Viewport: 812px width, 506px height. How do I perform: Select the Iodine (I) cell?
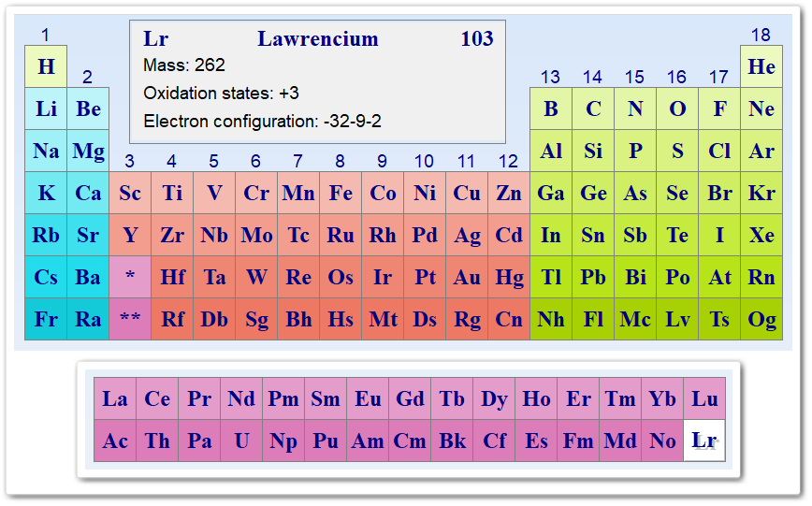[719, 235]
